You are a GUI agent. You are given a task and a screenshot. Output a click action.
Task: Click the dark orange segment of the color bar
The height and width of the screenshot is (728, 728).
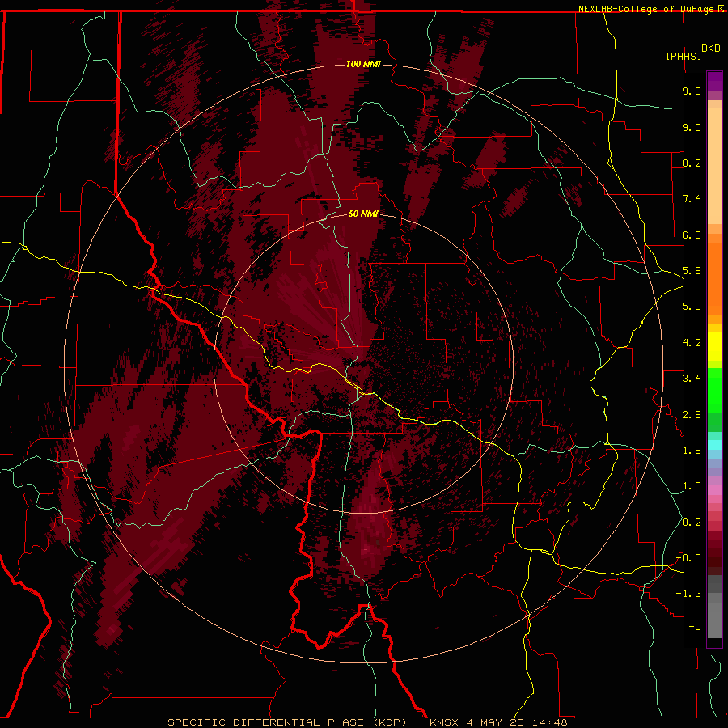pos(714,279)
